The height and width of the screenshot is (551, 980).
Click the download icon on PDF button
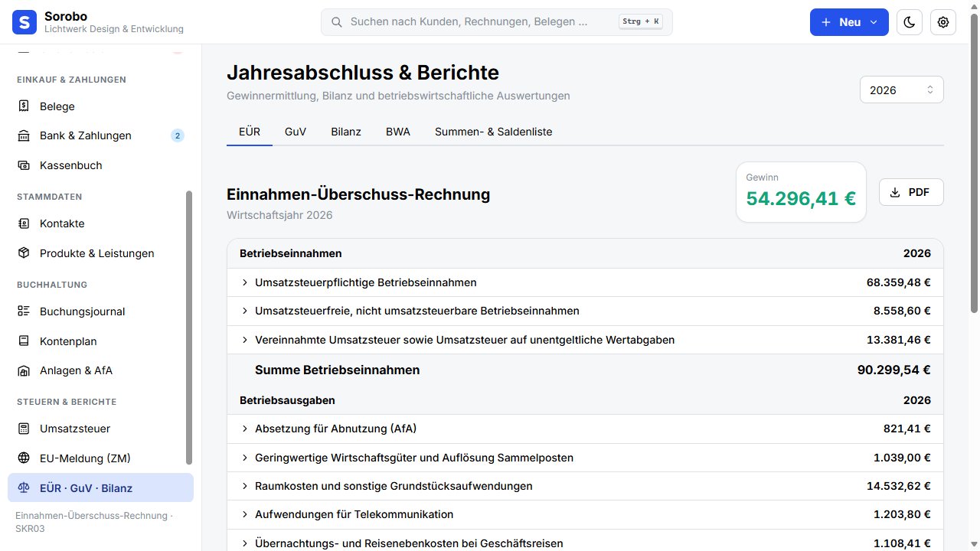click(x=895, y=192)
